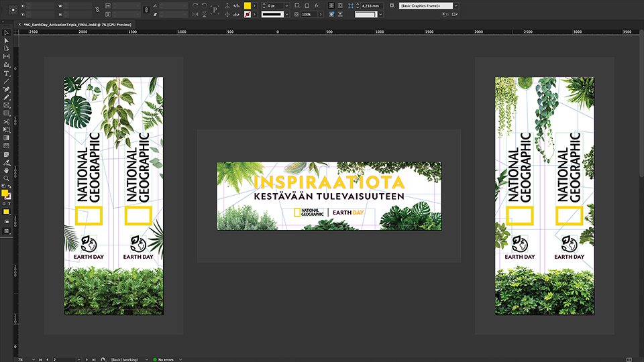The height and width of the screenshot is (362, 644).
Task: Toggle the screen mode button in toolbox
Action: point(6,231)
